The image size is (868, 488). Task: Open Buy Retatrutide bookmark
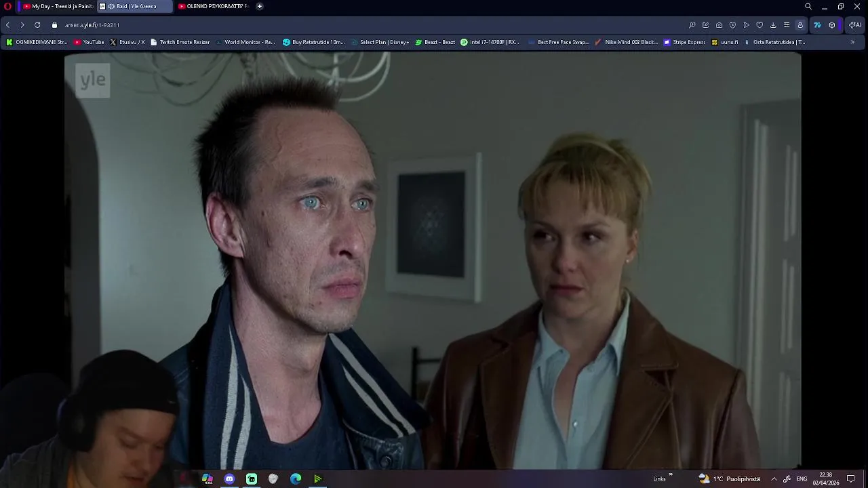click(314, 42)
